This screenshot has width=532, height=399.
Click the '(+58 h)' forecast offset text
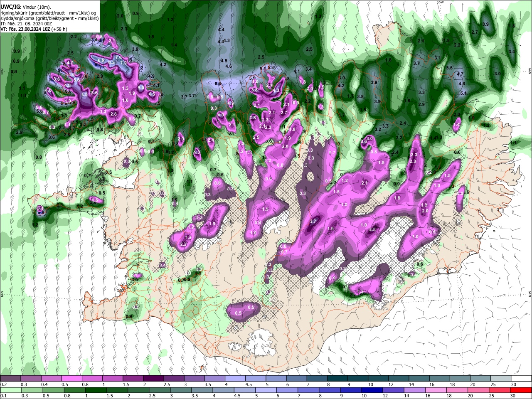[x=60, y=29]
